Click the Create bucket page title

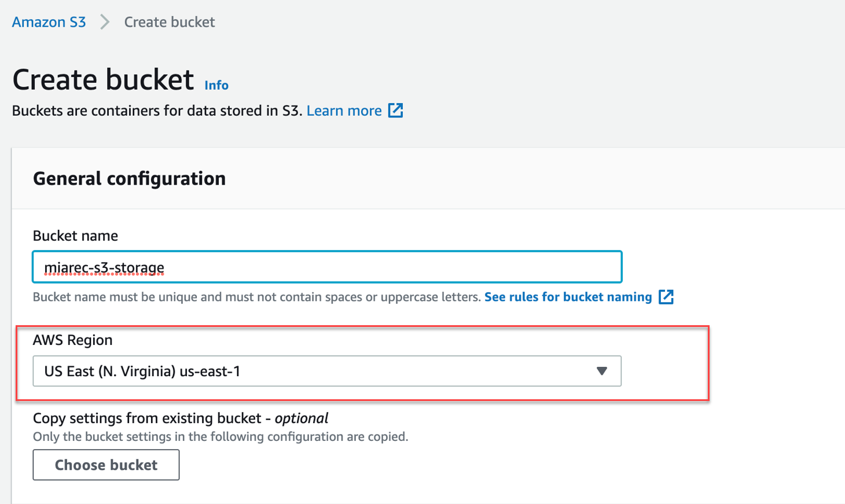(103, 79)
